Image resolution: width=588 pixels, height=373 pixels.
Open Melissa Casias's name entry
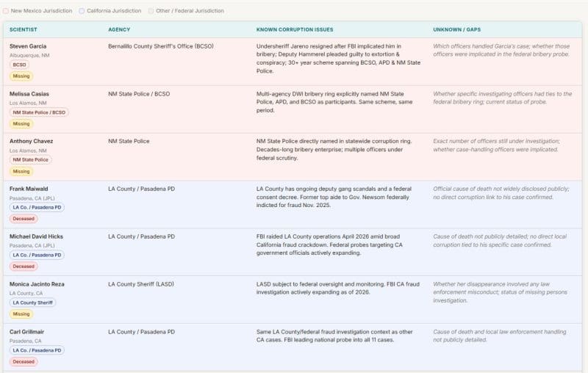(29, 94)
